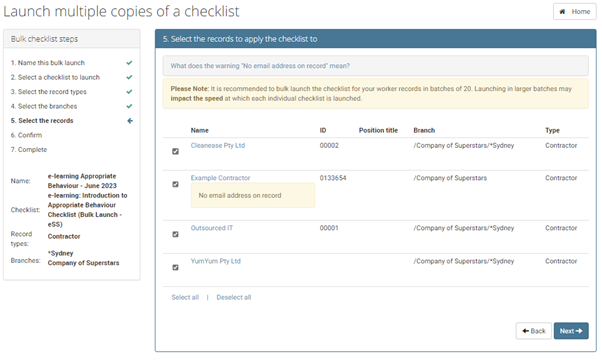The width and height of the screenshot is (602, 361).
Task: Open step 6 Confirm in sidebar
Action: [26, 135]
